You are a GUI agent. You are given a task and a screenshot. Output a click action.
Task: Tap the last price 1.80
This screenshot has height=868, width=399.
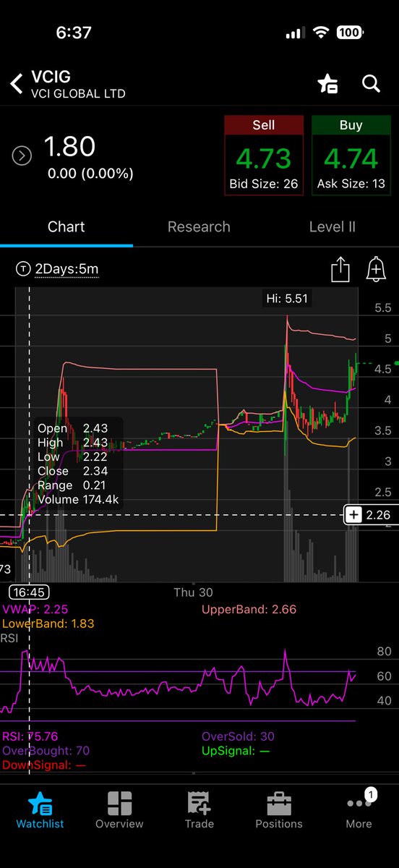pyautogui.click(x=69, y=147)
